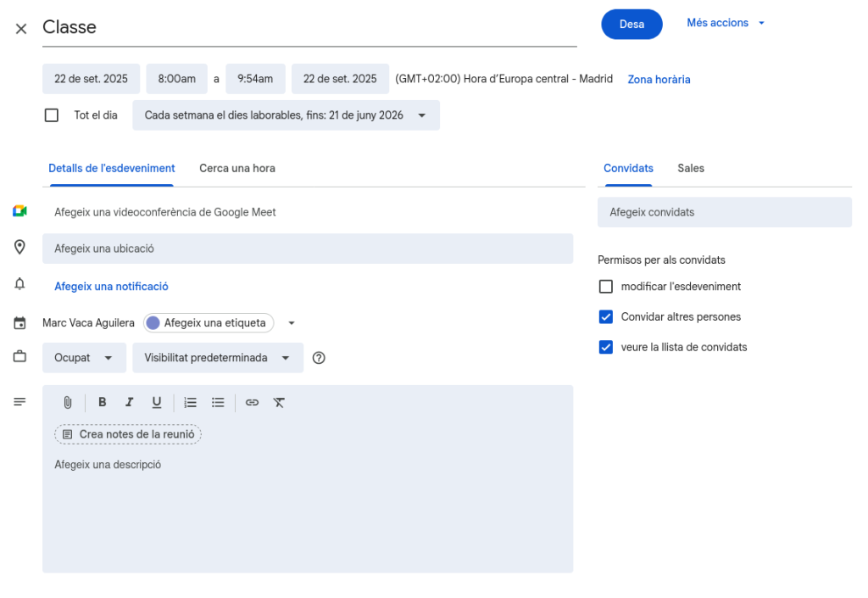
Task: Remove formatting from description text
Action: tap(279, 403)
